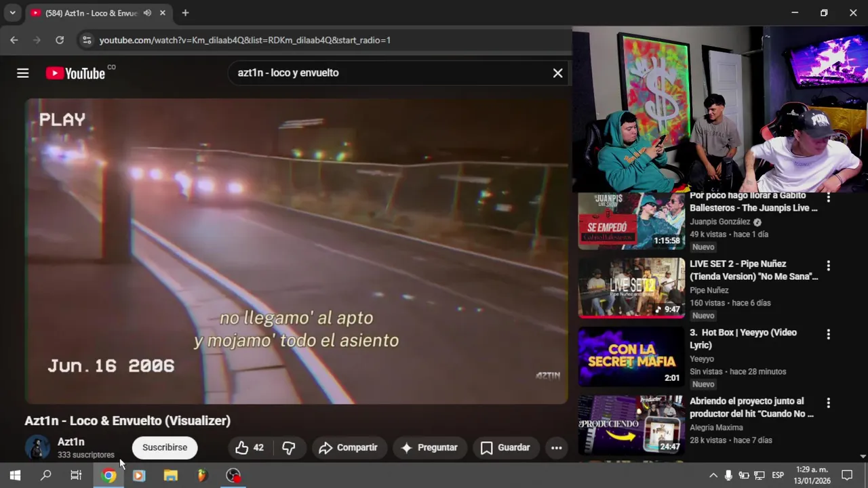Open more actions ellipsis under the video
Viewport: 868px width, 488px height.
[556, 447]
